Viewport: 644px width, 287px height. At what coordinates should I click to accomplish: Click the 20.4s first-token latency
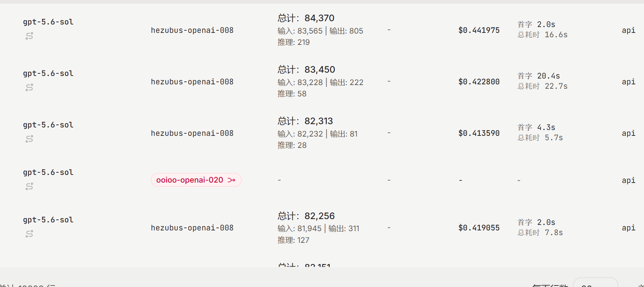548,76
